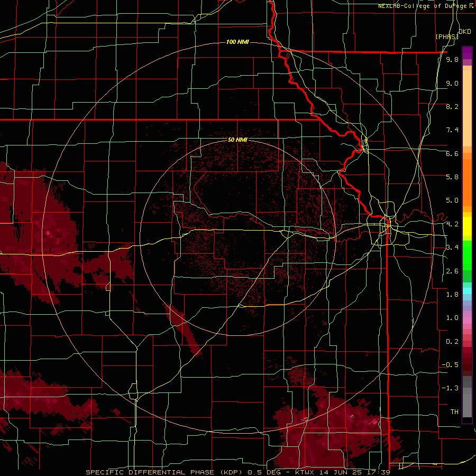476x476 pixels.
Task: Select the purple top segment of the color bar
Action: 467,53
